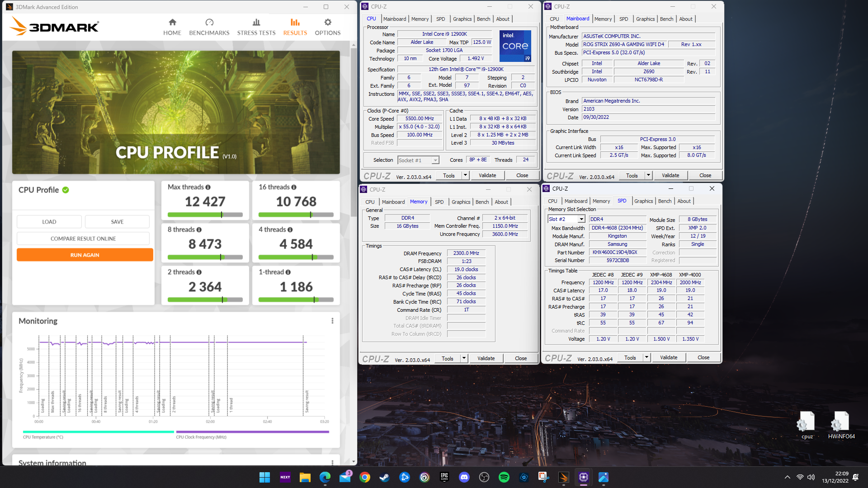Click the Max threads info icon
This screenshot has height=488, width=868.
tap(208, 187)
